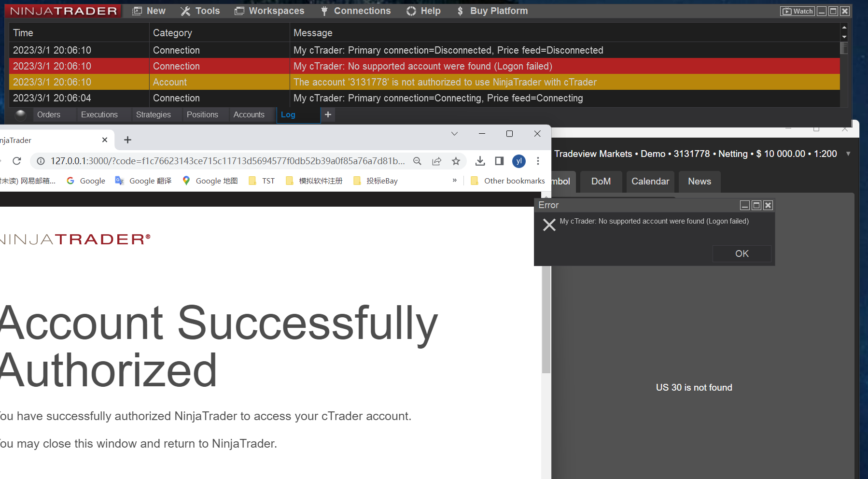Open the 网易邮箱 bookmark
This screenshot has width=868, height=479.
coord(28,181)
